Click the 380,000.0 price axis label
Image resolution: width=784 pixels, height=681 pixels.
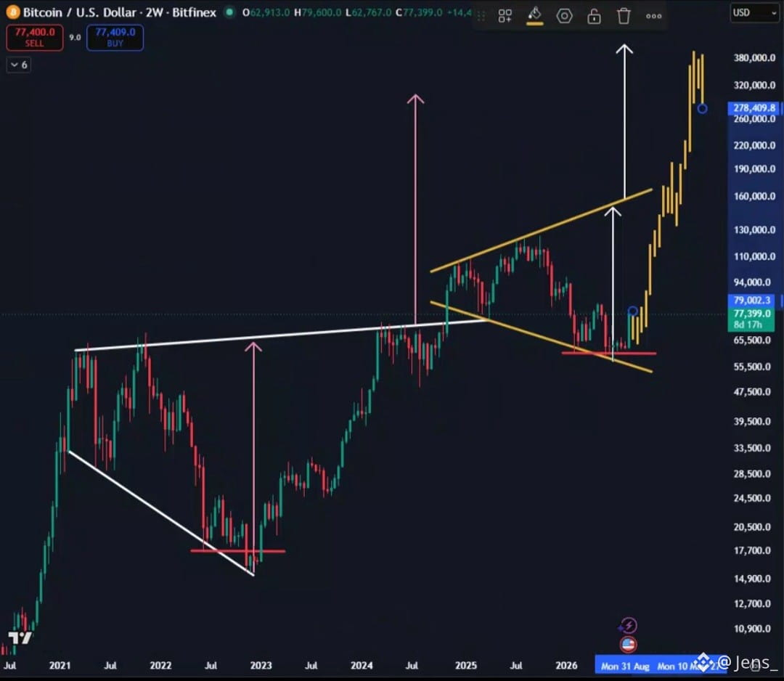click(754, 58)
